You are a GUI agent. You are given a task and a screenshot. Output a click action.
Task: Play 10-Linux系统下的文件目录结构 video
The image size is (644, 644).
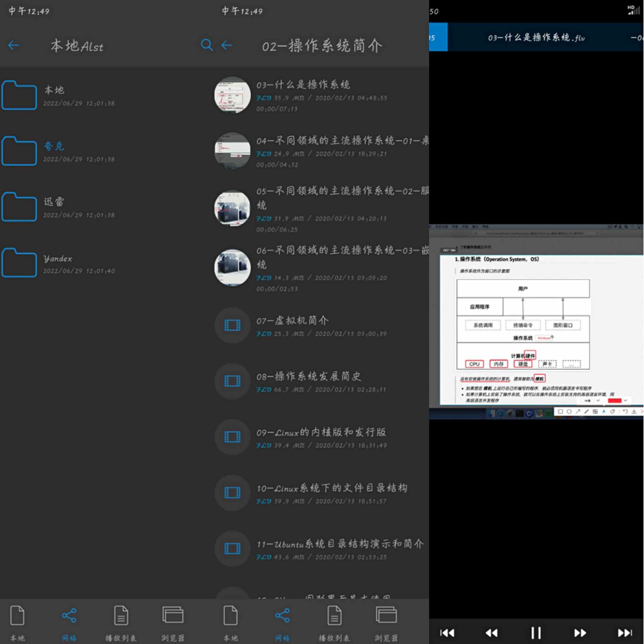coord(332,488)
